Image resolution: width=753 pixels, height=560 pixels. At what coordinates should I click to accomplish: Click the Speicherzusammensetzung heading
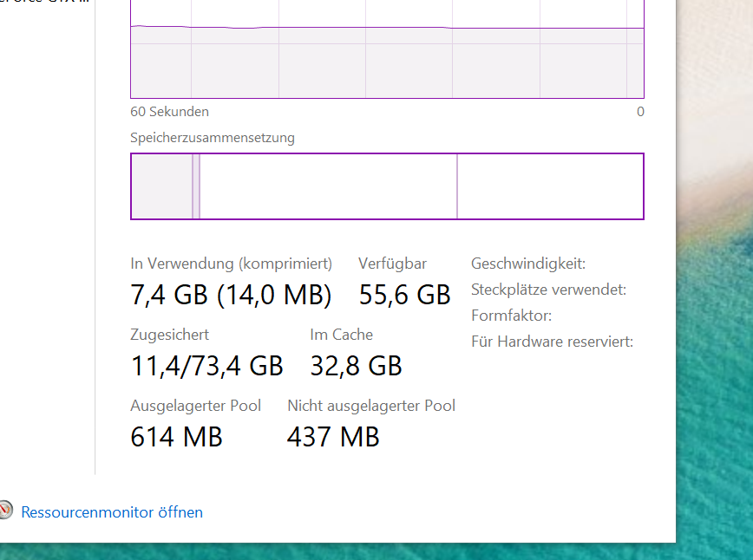point(212,137)
